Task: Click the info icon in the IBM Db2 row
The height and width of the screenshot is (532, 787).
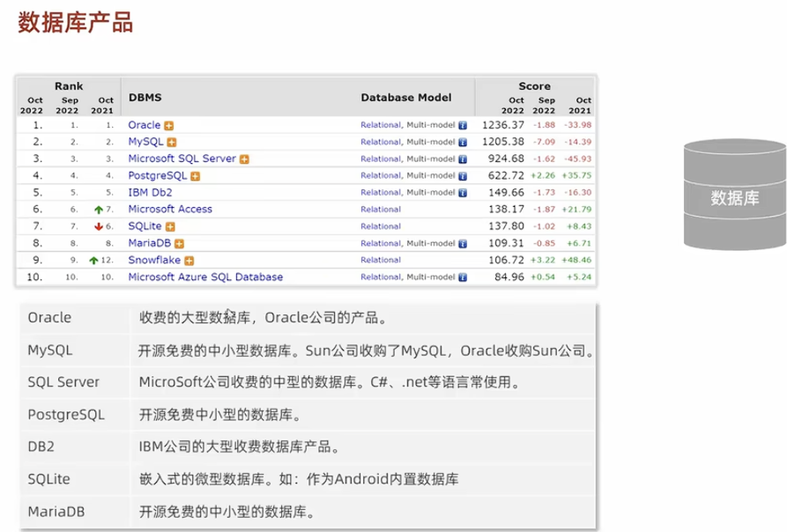Action: click(463, 193)
